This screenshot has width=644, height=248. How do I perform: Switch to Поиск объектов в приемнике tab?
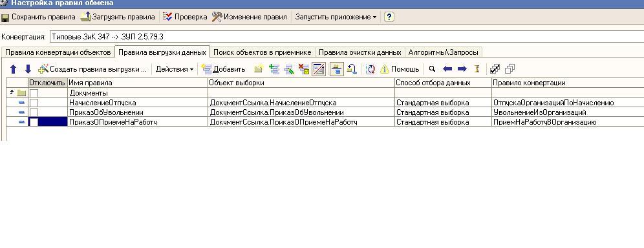(263, 52)
